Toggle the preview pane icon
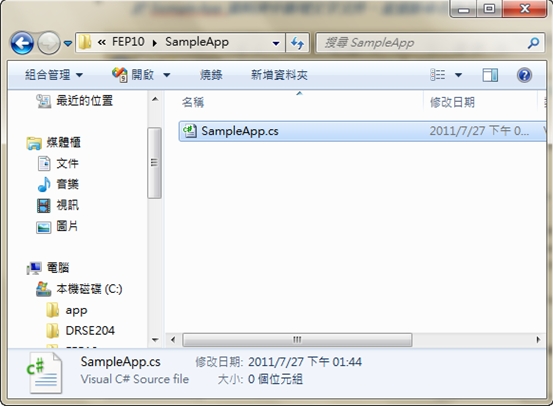The width and height of the screenshot is (553, 406). coord(490,75)
